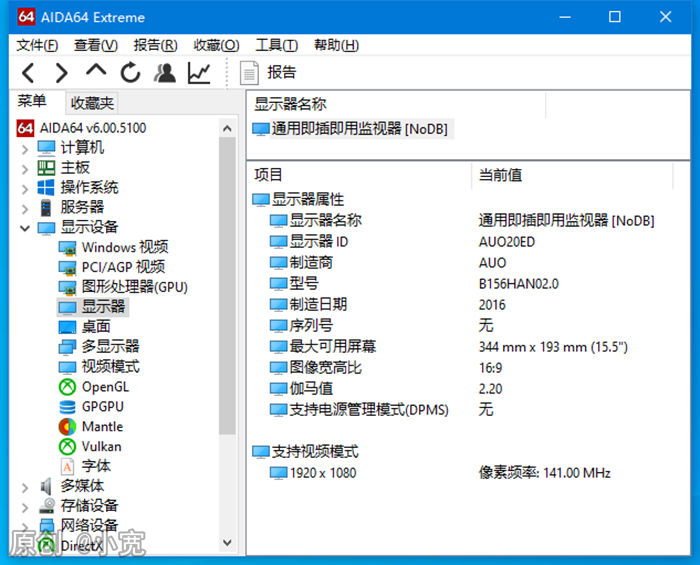
Task: Switch to the 收藏夹 tab
Action: [x=92, y=103]
